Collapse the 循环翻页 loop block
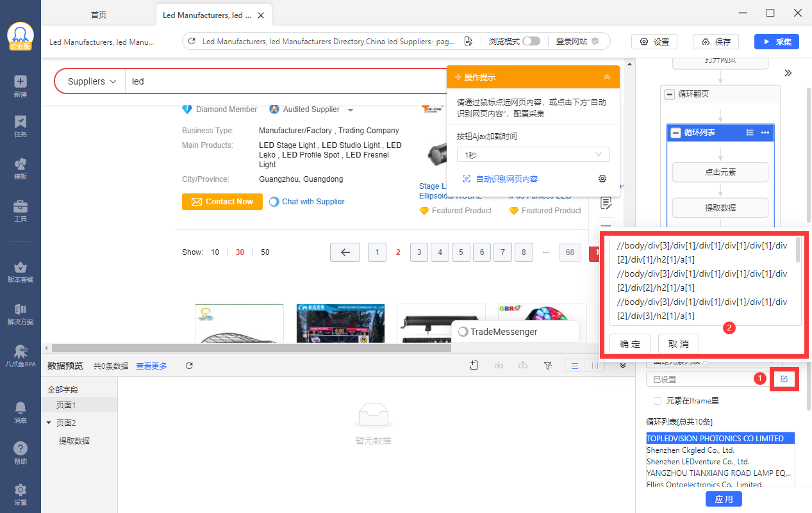Screen dimensions: 812x513 pyautogui.click(x=670, y=94)
